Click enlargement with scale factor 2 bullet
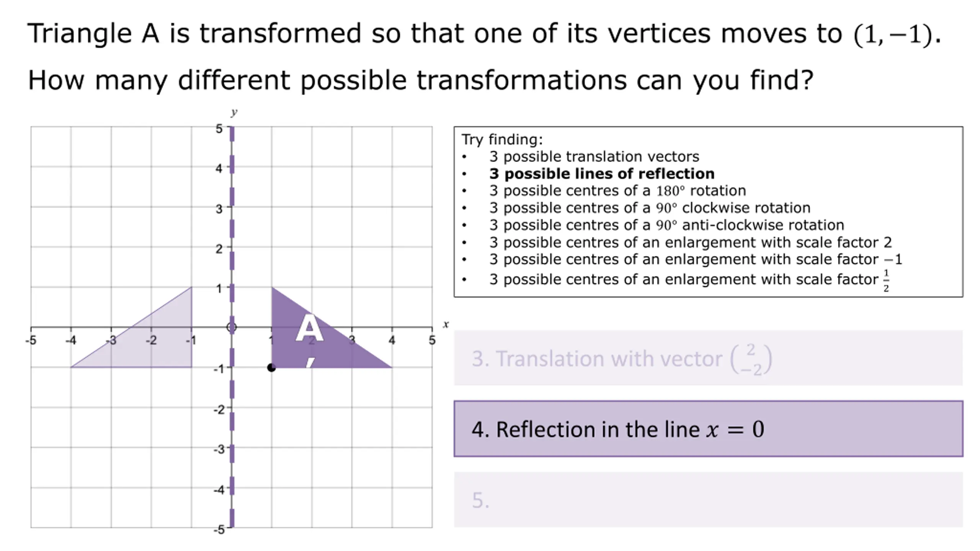The height and width of the screenshot is (551, 980). point(691,242)
